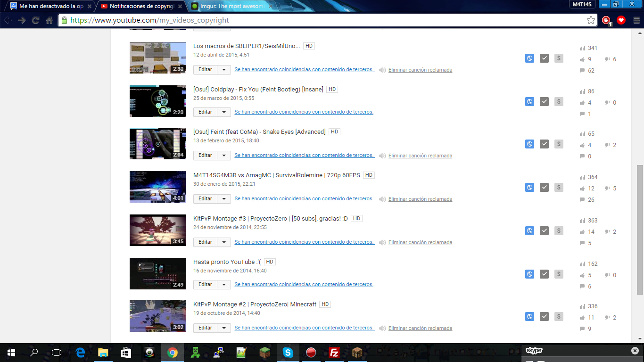
Task: Toggle the checkmark icon for Hasta pronto YouTube
Action: pos(544,274)
